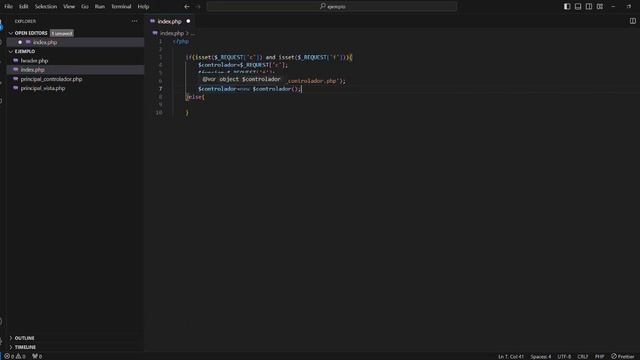
Task: Change file encoding via UTF-8
Action: click(x=564, y=356)
